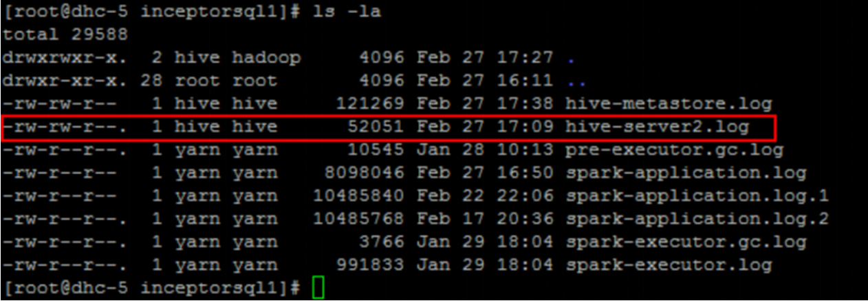
Task: Click the spark-executor.log filename on last row
Action: point(668,265)
